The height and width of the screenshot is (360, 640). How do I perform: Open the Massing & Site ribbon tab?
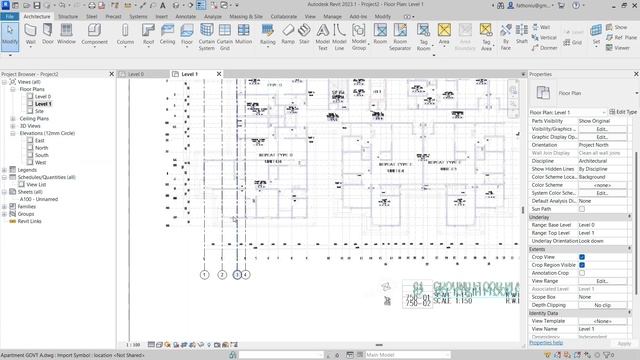tap(246, 16)
